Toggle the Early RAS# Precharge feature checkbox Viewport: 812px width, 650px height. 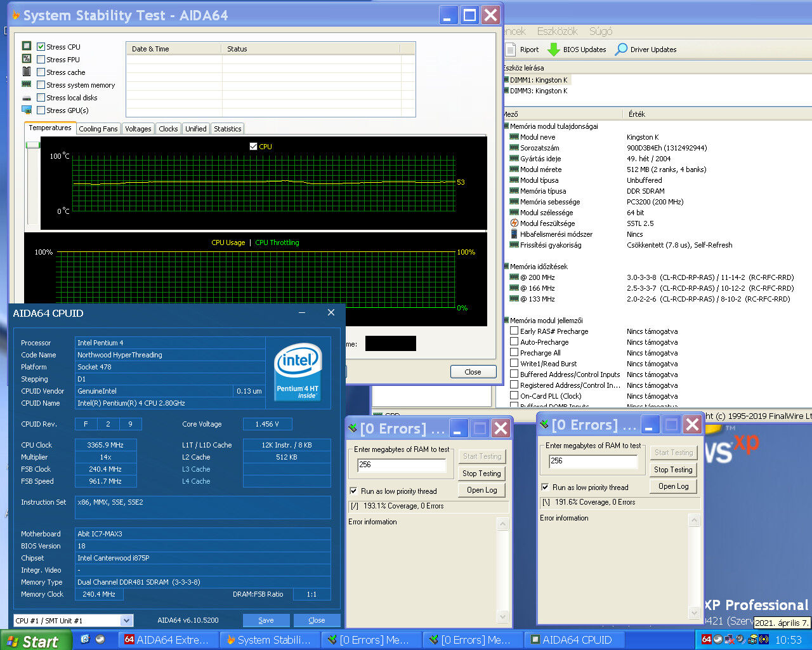pos(514,331)
